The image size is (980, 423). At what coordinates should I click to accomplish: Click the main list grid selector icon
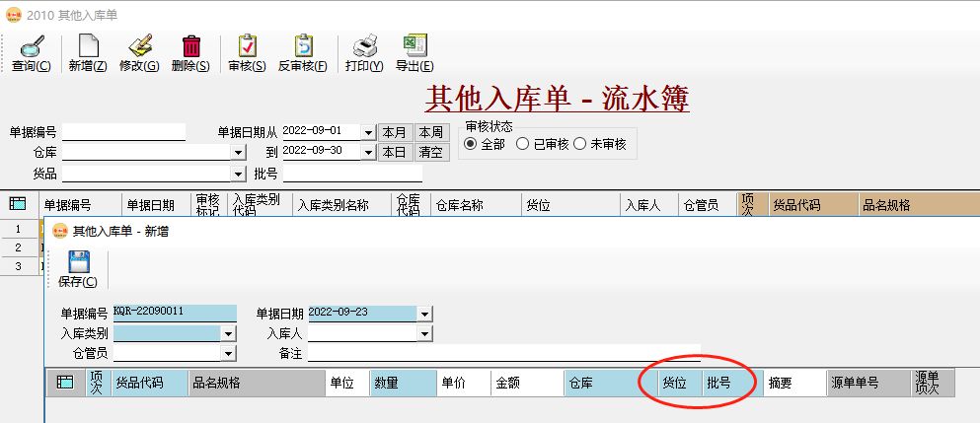tap(18, 204)
